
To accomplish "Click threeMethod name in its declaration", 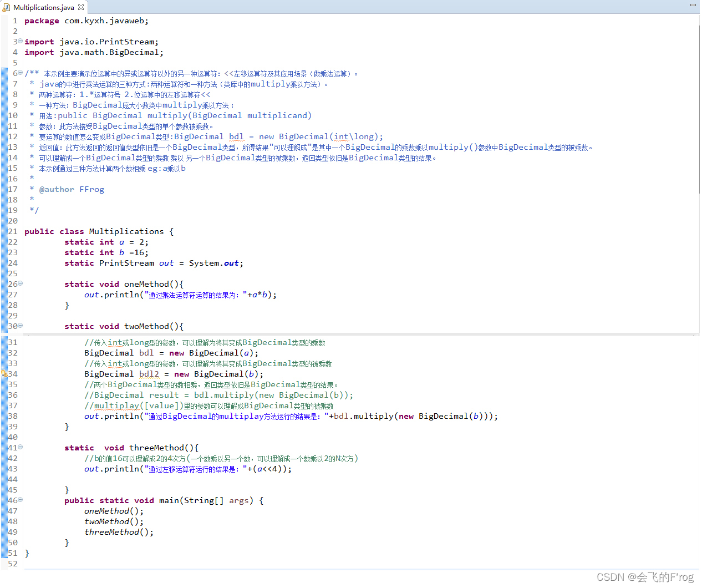I will click(x=156, y=448).
